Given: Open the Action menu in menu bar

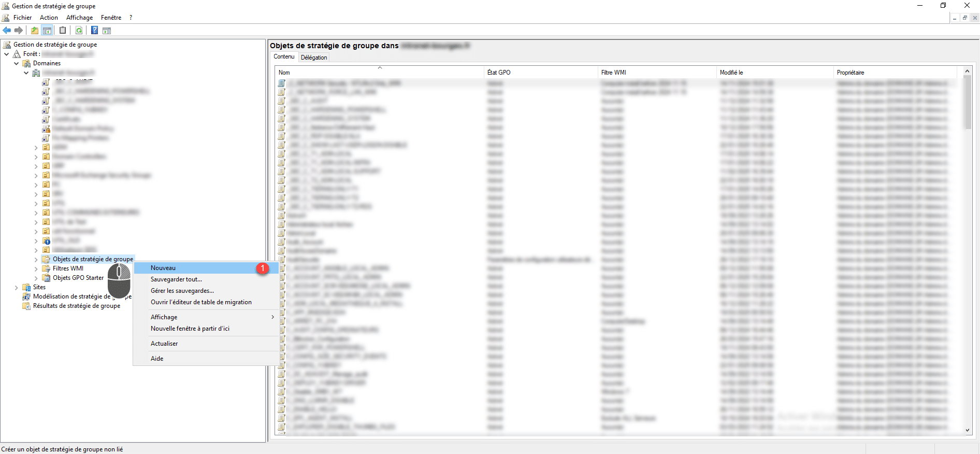Looking at the screenshot, I should click(x=49, y=18).
